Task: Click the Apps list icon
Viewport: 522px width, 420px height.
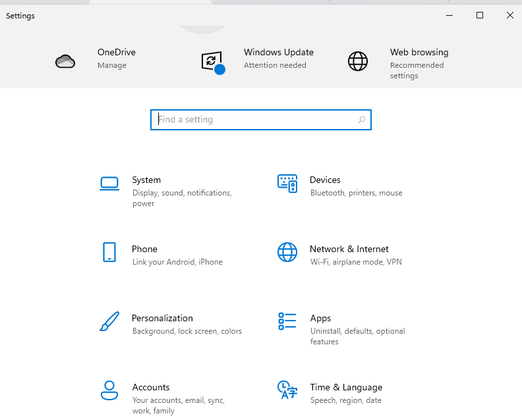Action: (287, 321)
